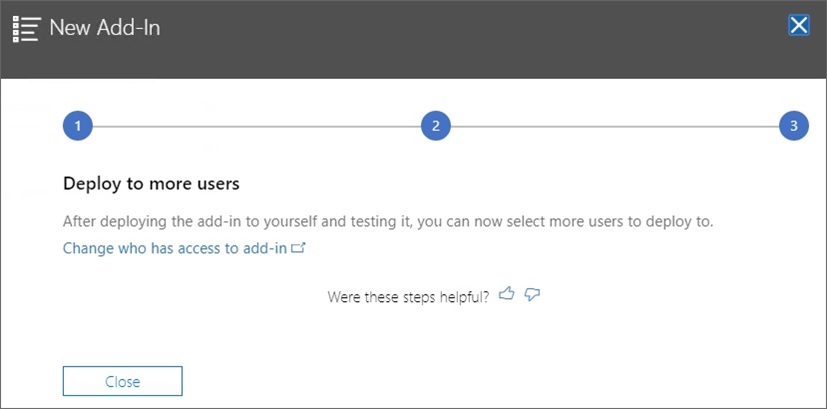Select the step 3 circle indicator
This screenshot has height=409, width=827.
coord(793,126)
